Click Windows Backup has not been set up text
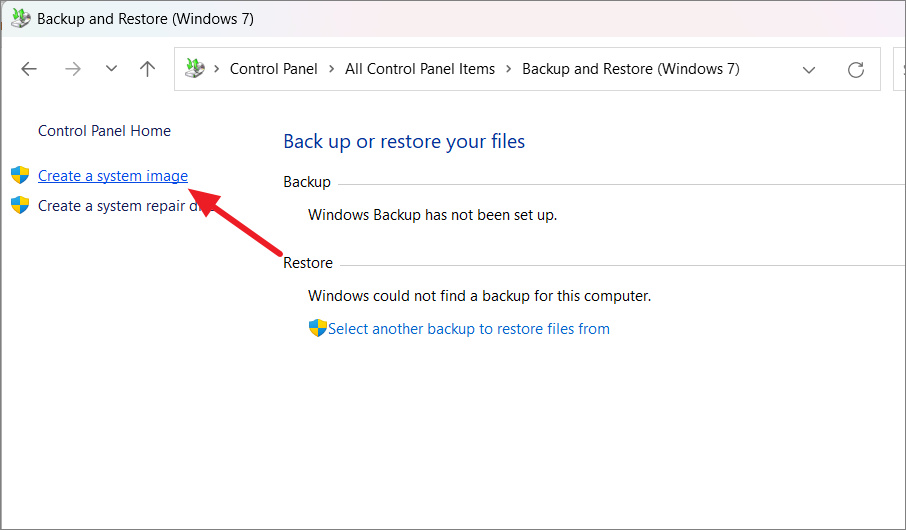Image resolution: width=906 pixels, height=530 pixels. pyautogui.click(x=433, y=215)
